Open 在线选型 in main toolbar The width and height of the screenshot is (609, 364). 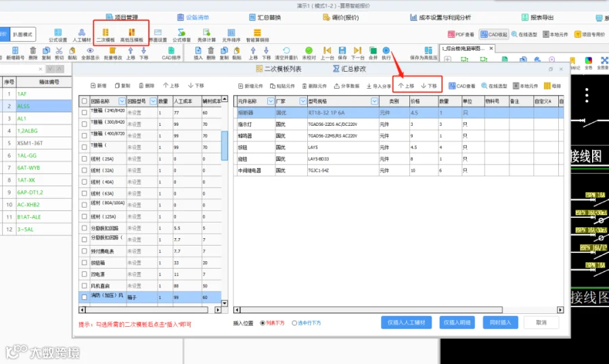[x=524, y=35]
